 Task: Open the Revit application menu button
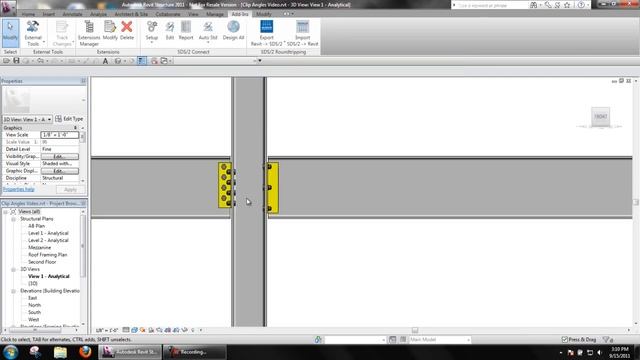click(8, 7)
